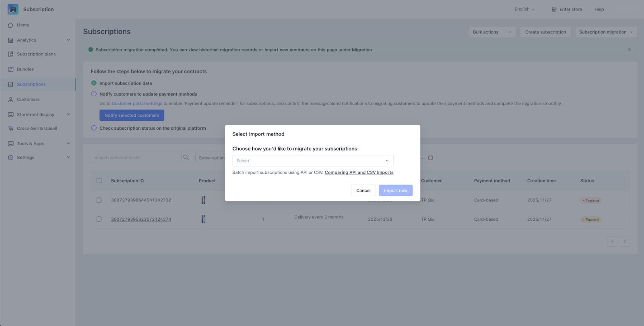Go to next page arrow

point(625,242)
